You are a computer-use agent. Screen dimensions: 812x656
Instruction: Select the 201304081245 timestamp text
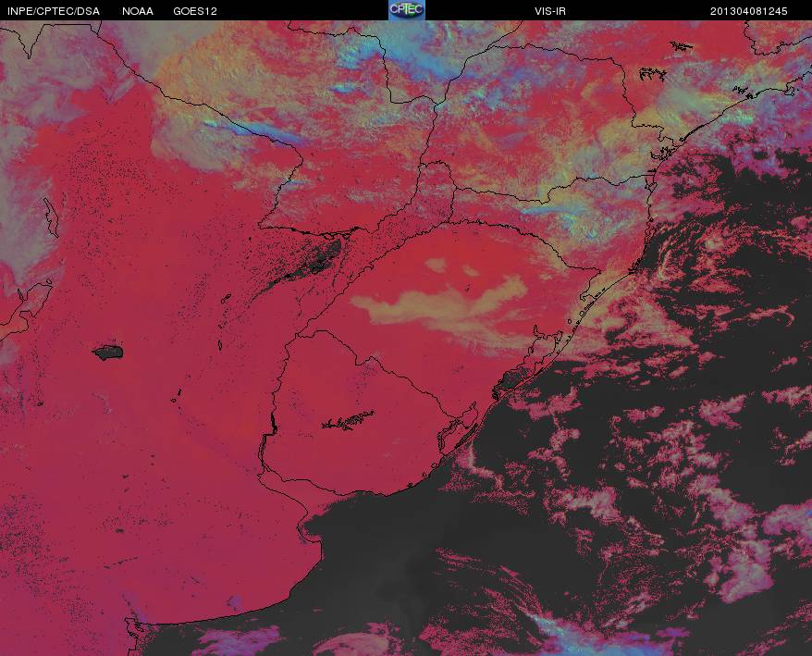748,11
